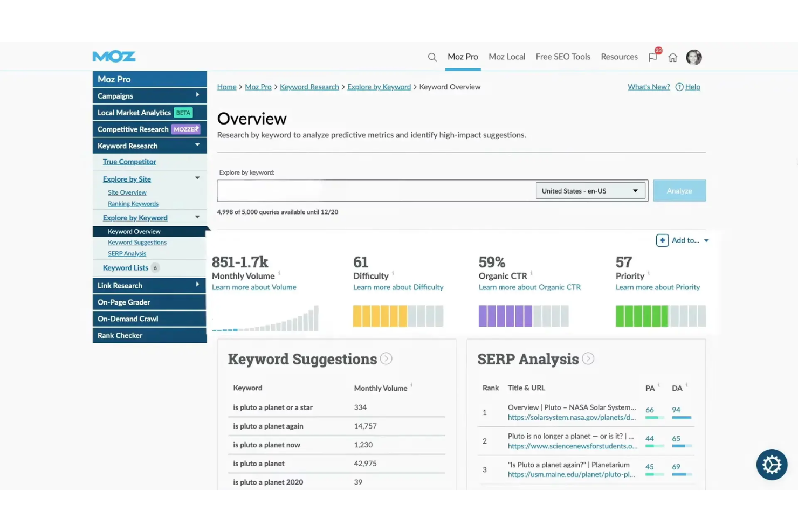The width and height of the screenshot is (798, 532).
Task: Click the green Priority score bar
Action: [661, 316]
